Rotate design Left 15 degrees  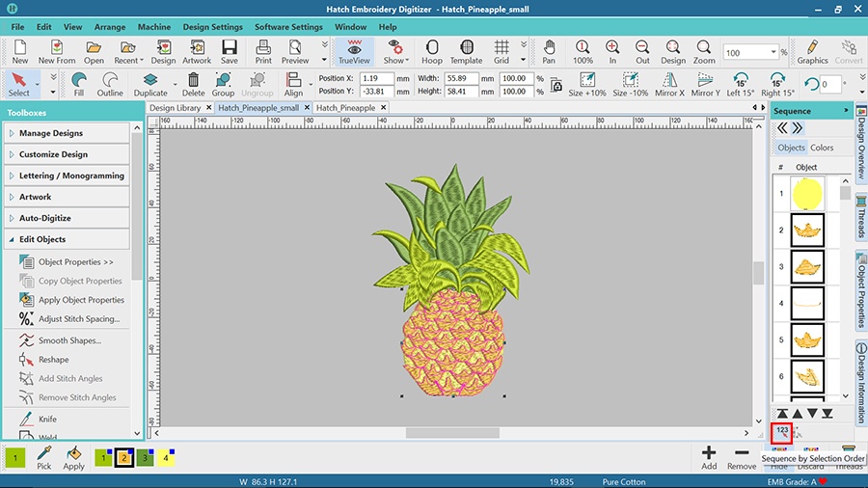coord(740,84)
